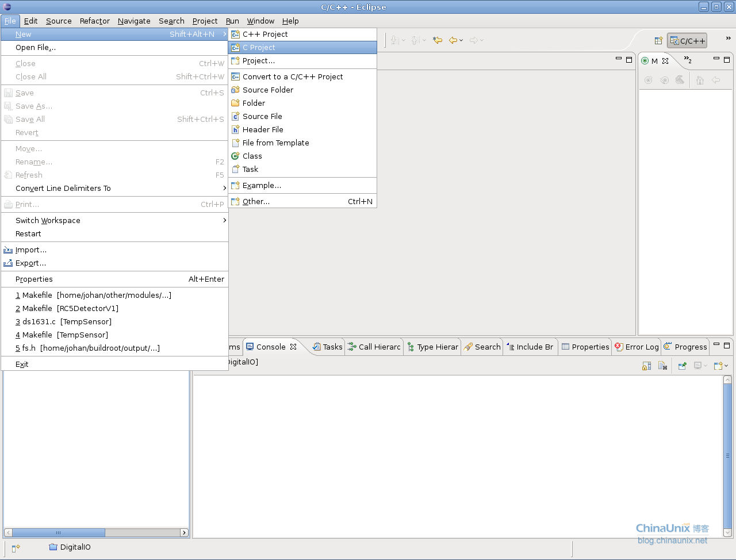Open the Project menu

(205, 21)
